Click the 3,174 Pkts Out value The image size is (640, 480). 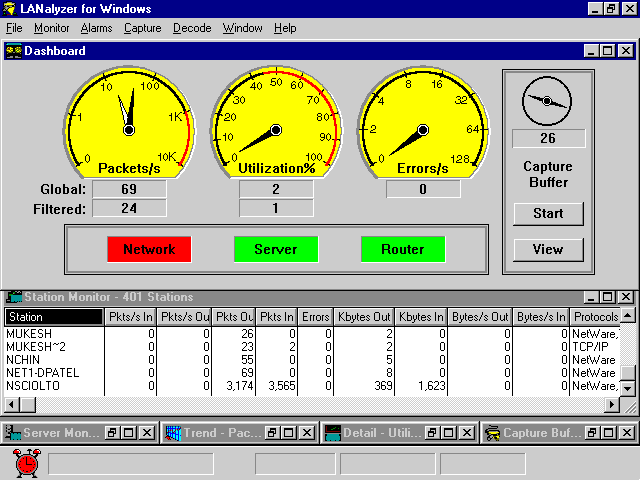(240, 386)
